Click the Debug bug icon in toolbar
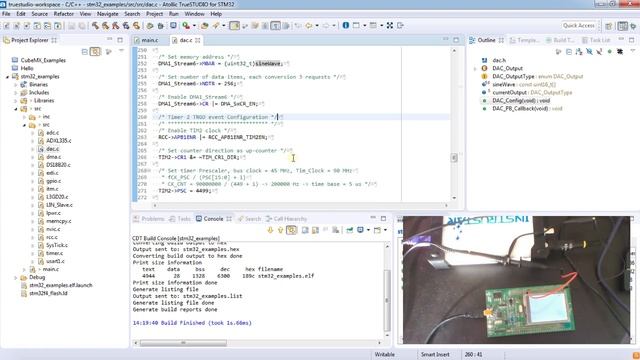The height and width of the screenshot is (360, 640). (x=160, y=25)
